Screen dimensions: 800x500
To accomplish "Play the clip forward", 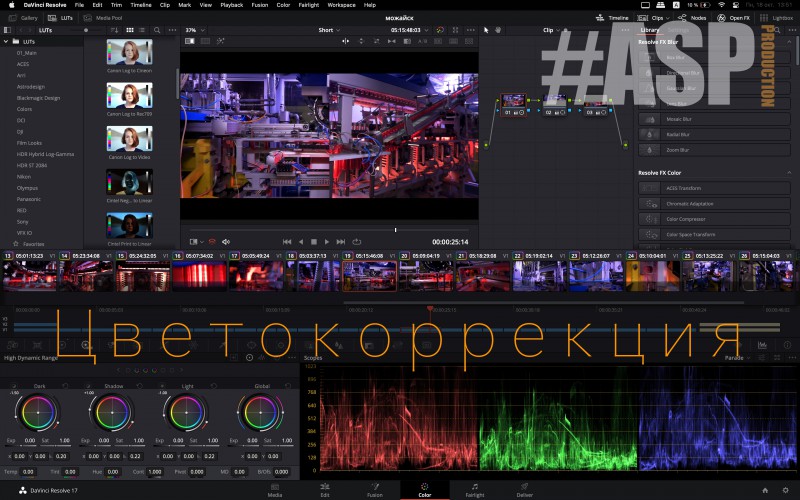I will click(x=327, y=242).
